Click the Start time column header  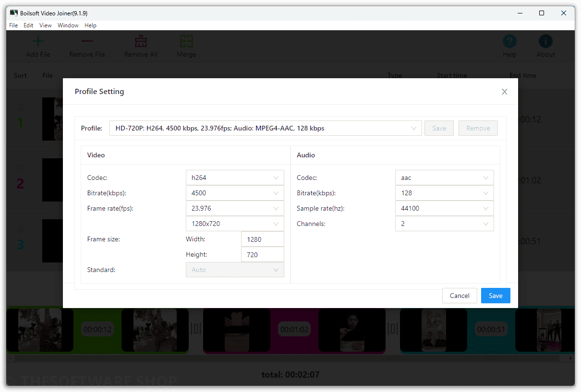pyautogui.click(x=452, y=75)
